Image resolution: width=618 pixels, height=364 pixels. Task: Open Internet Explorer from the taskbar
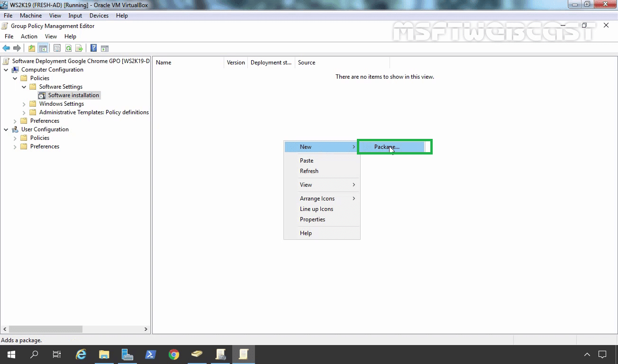(81, 354)
